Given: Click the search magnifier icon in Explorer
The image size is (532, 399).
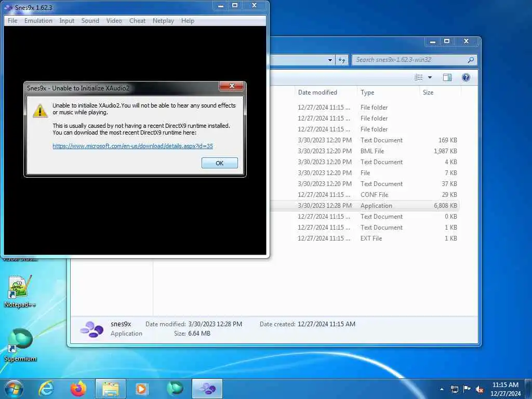Looking at the screenshot, I should [x=471, y=60].
